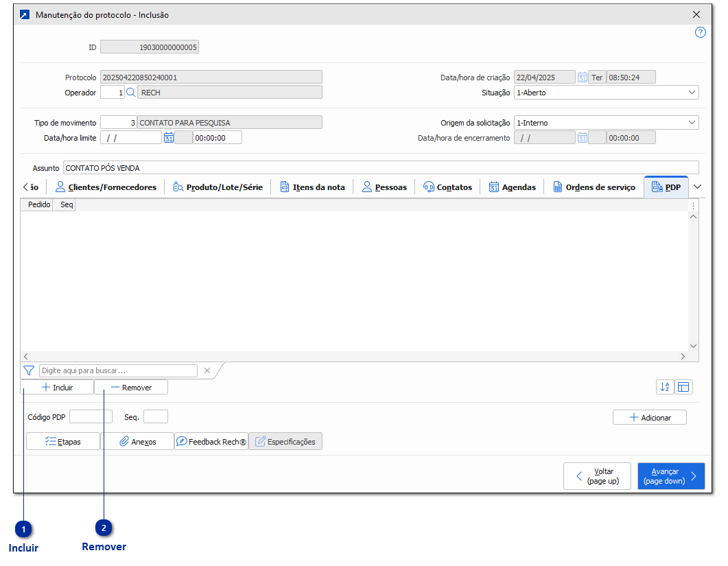Click the Data/hora limite date field

(131, 138)
